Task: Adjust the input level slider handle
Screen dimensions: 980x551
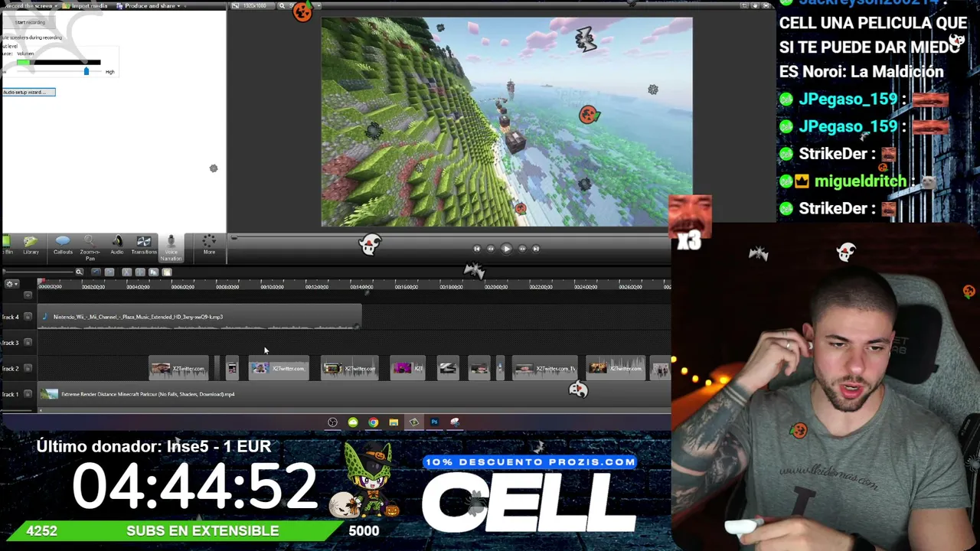Action: [86, 71]
